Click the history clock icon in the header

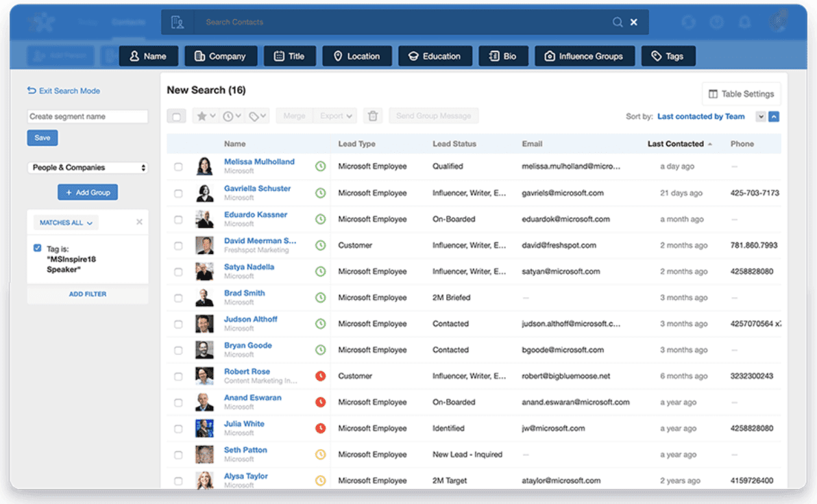point(717,21)
